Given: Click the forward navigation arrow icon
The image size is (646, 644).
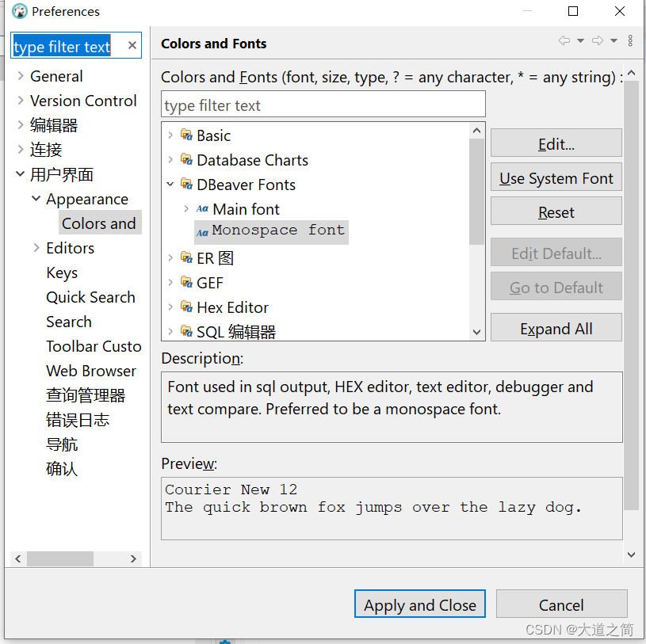Looking at the screenshot, I should [x=598, y=40].
